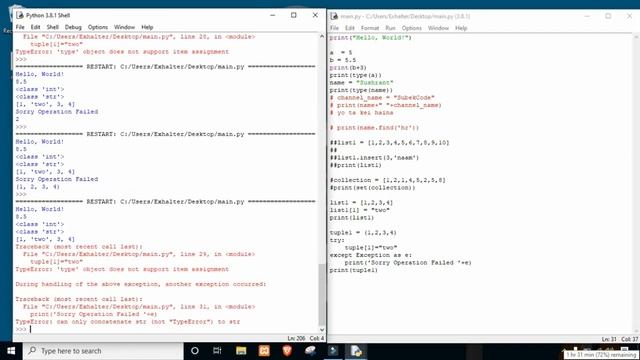Screen dimensions: 640x360
Task: Click 'Ln: 206' in shell status bar
Action: (x=296, y=338)
